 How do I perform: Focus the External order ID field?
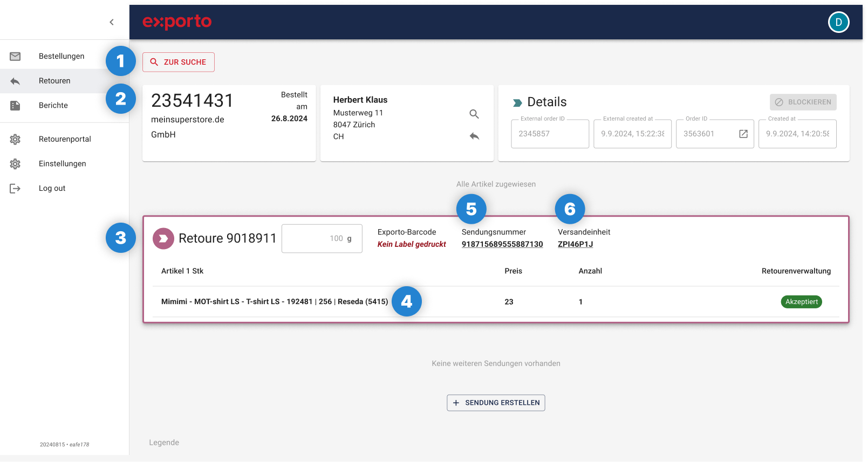click(550, 134)
